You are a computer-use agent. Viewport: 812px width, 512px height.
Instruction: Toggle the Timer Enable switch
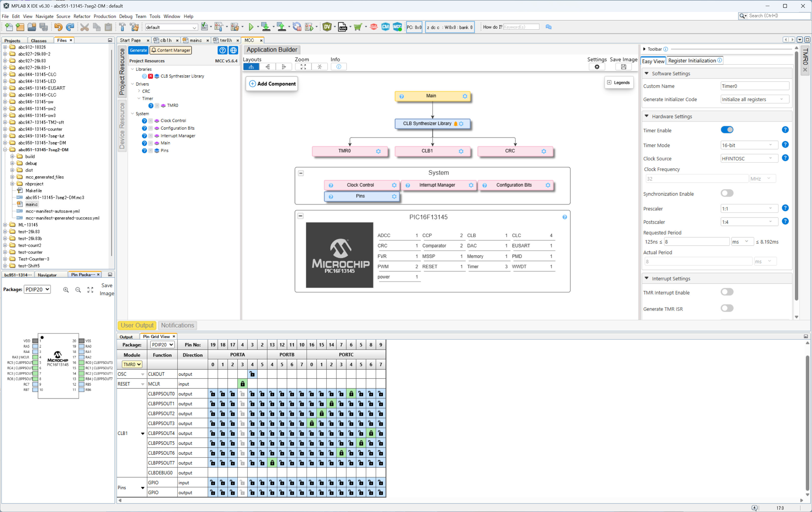tap(727, 130)
